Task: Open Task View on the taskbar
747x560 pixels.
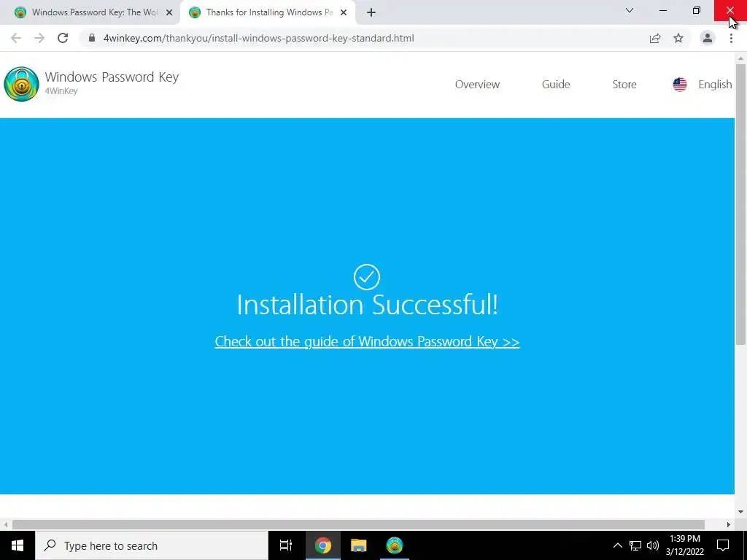Action: (x=286, y=545)
